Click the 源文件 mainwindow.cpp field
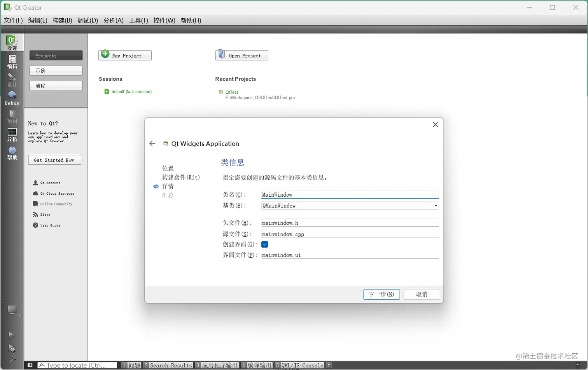The image size is (588, 370). click(350, 234)
